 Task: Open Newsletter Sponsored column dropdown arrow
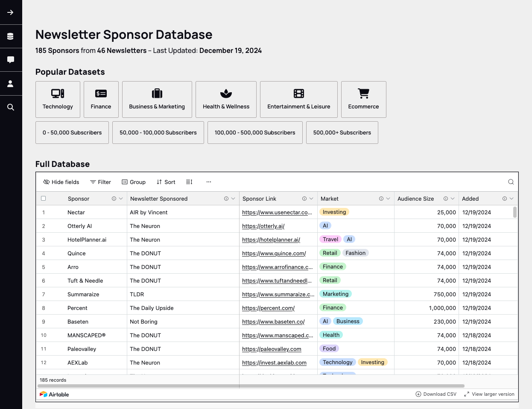click(x=233, y=199)
